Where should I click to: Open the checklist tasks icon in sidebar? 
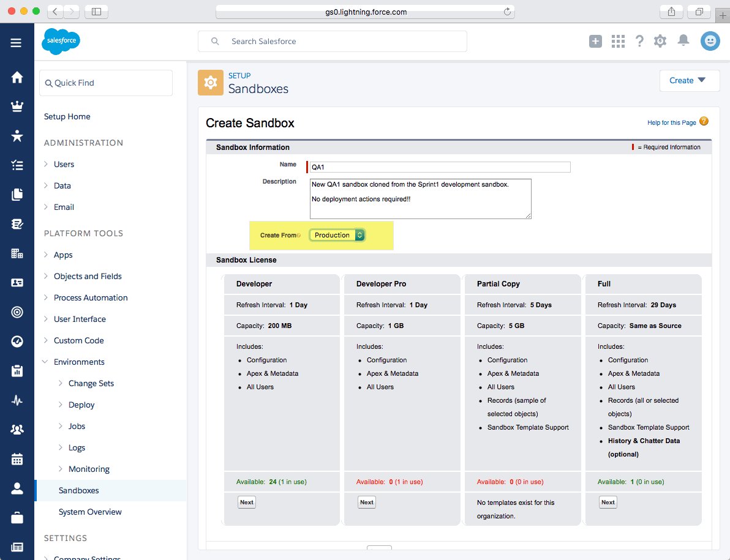(17, 165)
